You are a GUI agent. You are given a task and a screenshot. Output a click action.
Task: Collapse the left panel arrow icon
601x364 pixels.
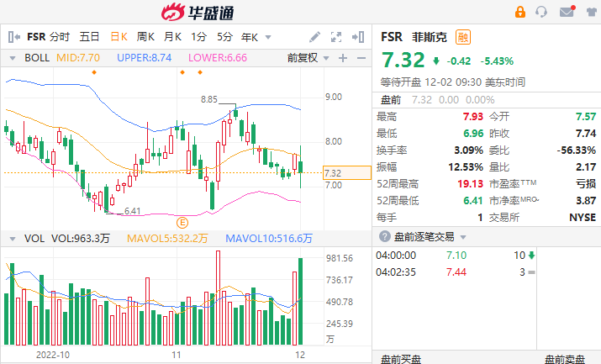point(13,37)
